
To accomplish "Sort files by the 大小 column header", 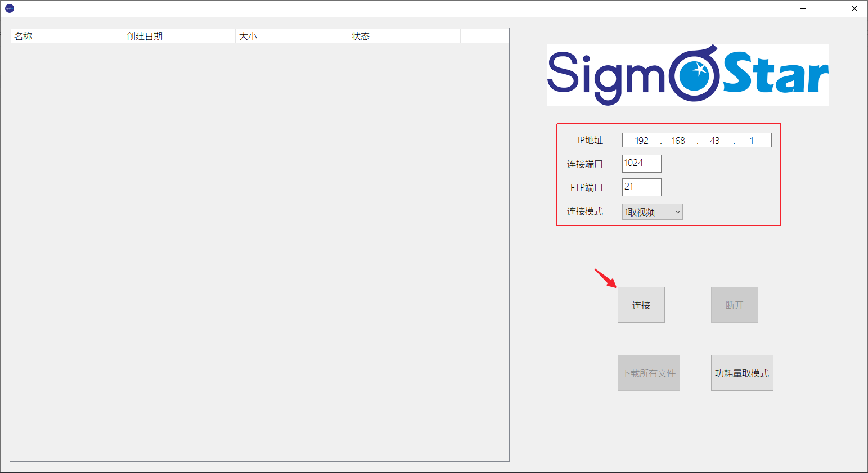I will (x=291, y=36).
